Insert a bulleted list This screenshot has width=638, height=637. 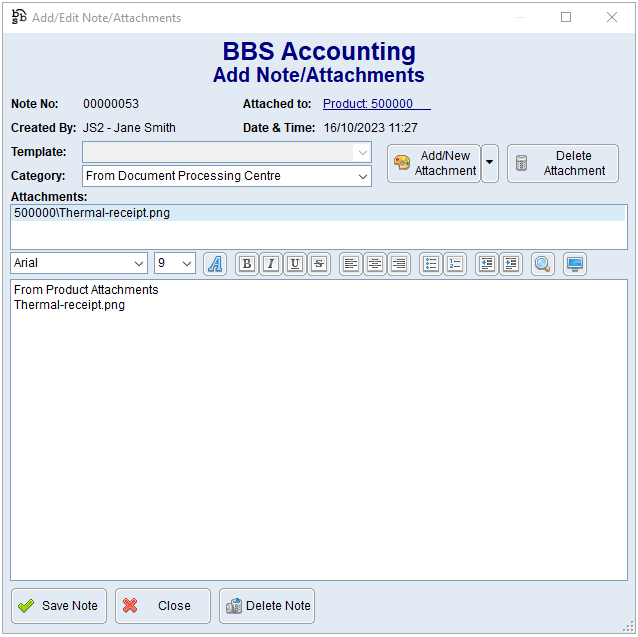[x=431, y=264]
